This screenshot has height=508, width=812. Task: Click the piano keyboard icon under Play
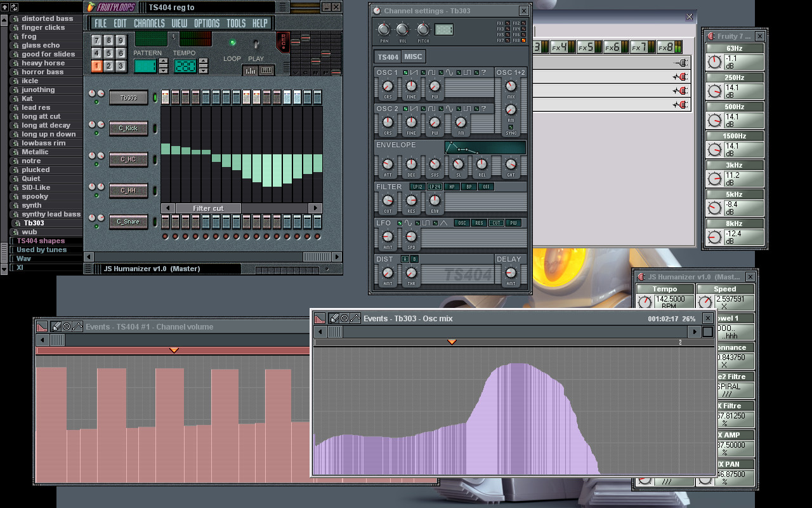[266, 70]
